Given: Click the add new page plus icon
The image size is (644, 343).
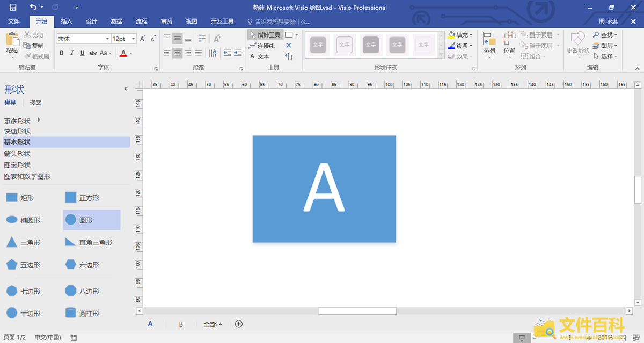Looking at the screenshot, I should click(239, 324).
